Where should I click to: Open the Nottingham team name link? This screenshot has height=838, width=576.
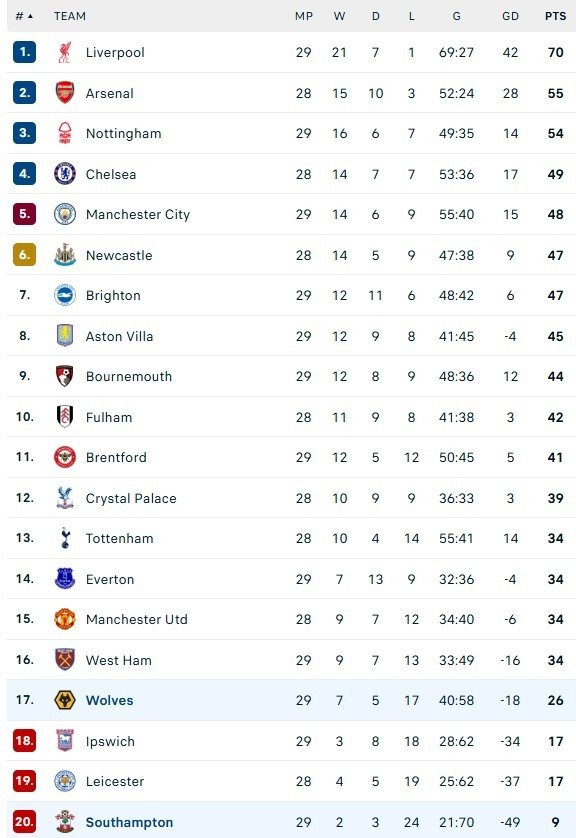point(123,134)
